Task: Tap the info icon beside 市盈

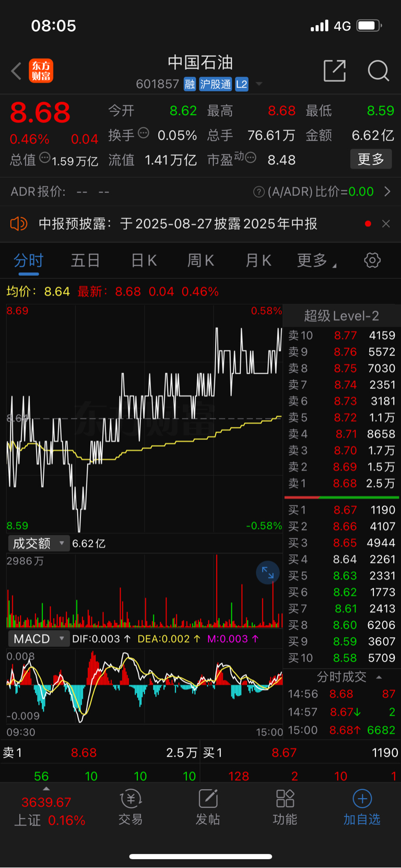Action: pos(251,157)
